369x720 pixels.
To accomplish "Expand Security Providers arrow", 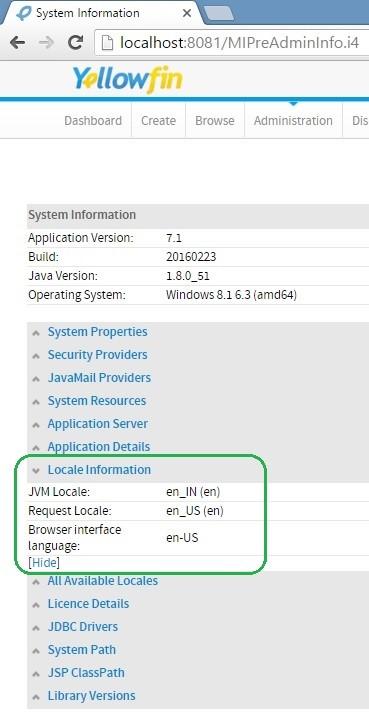I will click(36, 356).
